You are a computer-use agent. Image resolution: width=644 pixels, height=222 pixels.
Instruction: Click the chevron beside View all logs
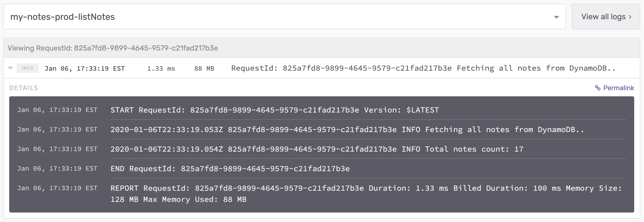coord(630,17)
